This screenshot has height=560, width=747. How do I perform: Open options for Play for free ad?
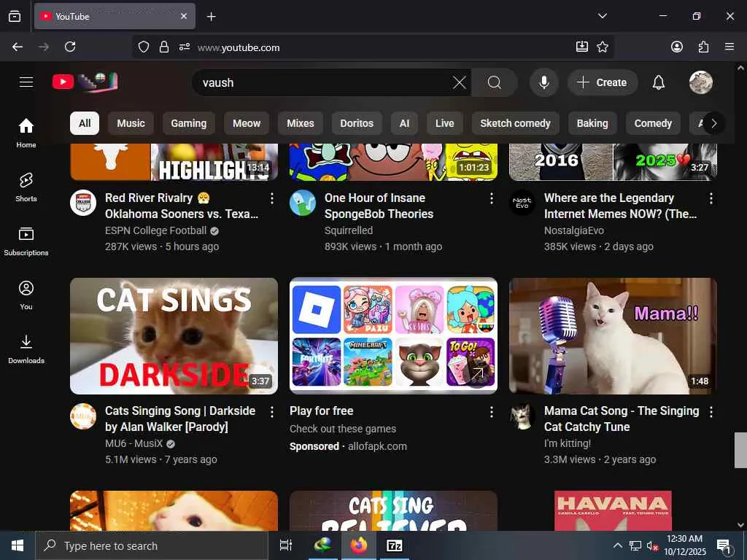[x=492, y=412]
